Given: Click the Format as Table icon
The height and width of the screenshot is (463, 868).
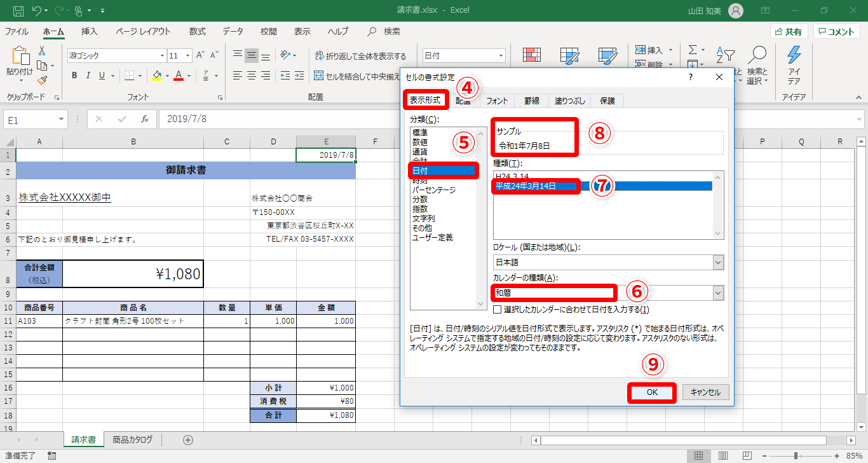Looking at the screenshot, I should click(x=569, y=57).
